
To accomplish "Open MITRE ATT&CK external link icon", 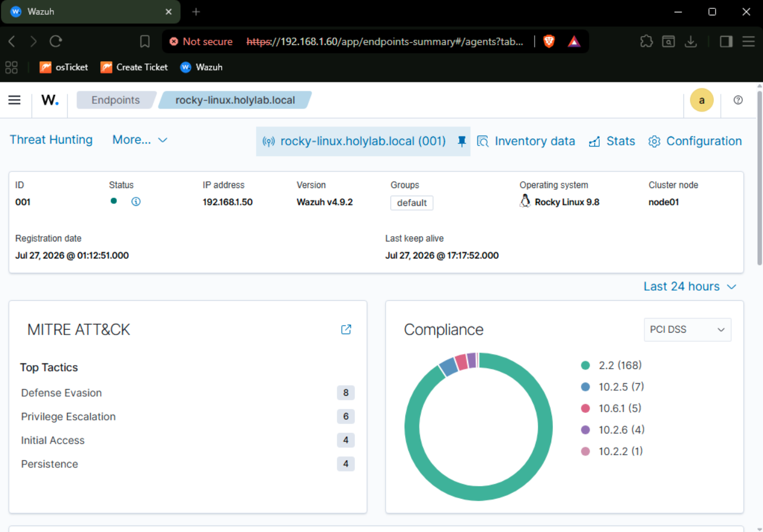I will click(x=346, y=329).
